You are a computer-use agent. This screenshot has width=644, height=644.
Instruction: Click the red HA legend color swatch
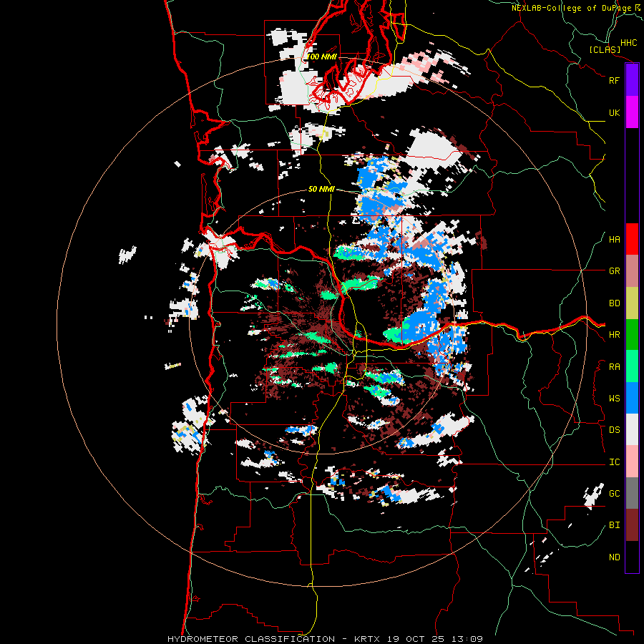click(x=632, y=239)
